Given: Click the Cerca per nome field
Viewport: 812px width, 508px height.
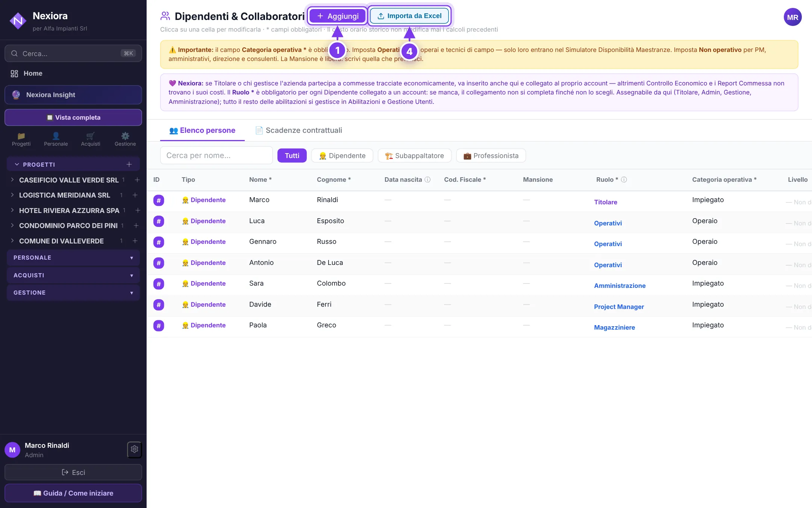Looking at the screenshot, I should (x=217, y=155).
